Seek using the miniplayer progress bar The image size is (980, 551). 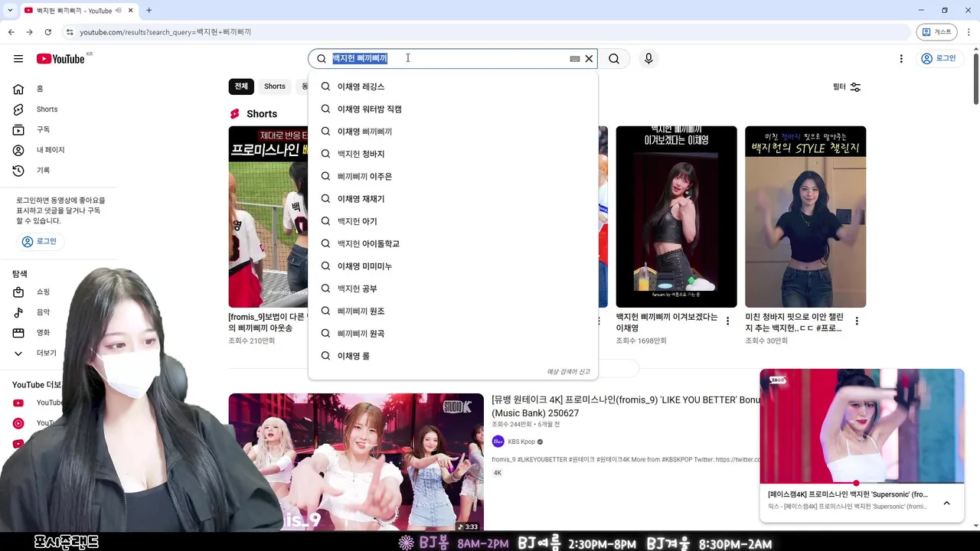click(861, 484)
